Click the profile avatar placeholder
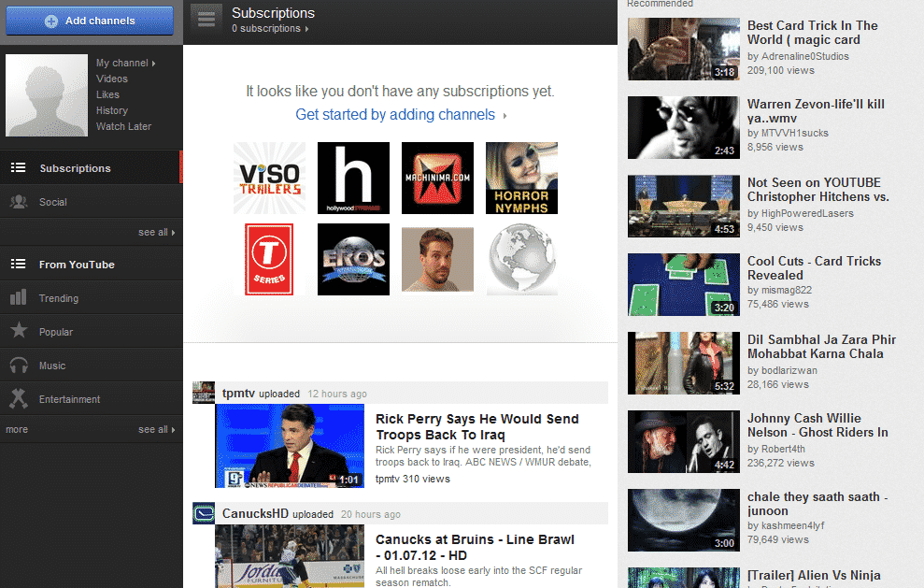This screenshot has width=924, height=588. coord(47,95)
